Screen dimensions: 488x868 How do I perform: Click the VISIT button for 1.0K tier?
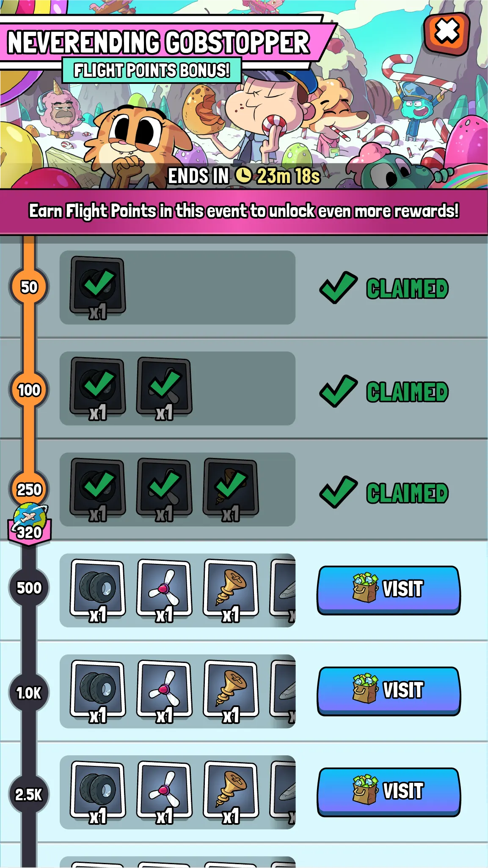click(x=389, y=691)
